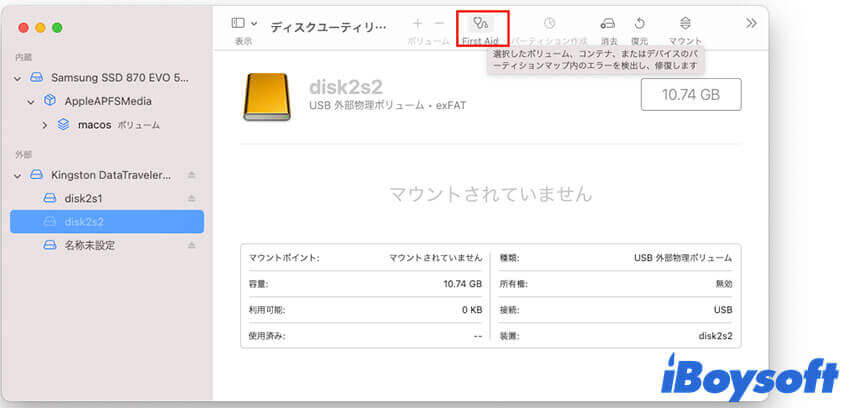Click the 利用可能 value 0 KB
Screen dimensions: 850x408
pyautogui.click(x=472, y=310)
